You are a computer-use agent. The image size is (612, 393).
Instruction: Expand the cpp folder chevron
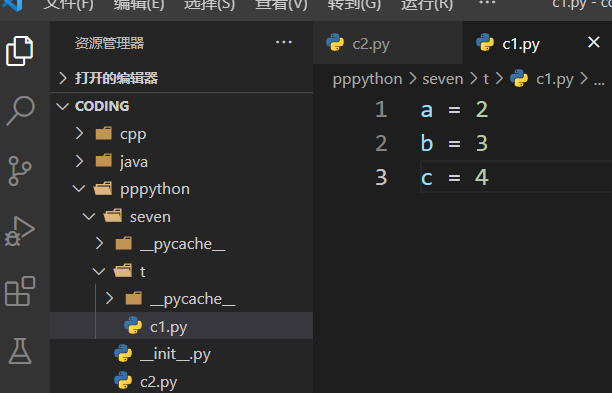point(79,133)
